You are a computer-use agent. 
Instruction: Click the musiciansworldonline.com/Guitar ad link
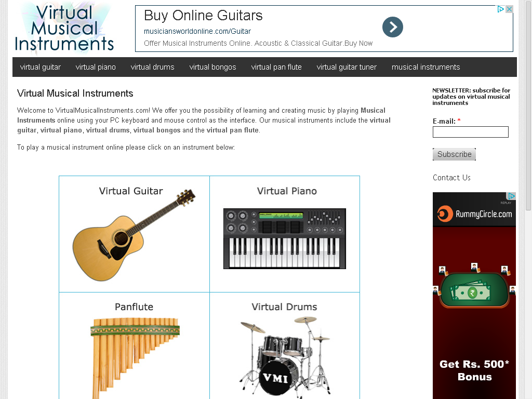(x=197, y=31)
